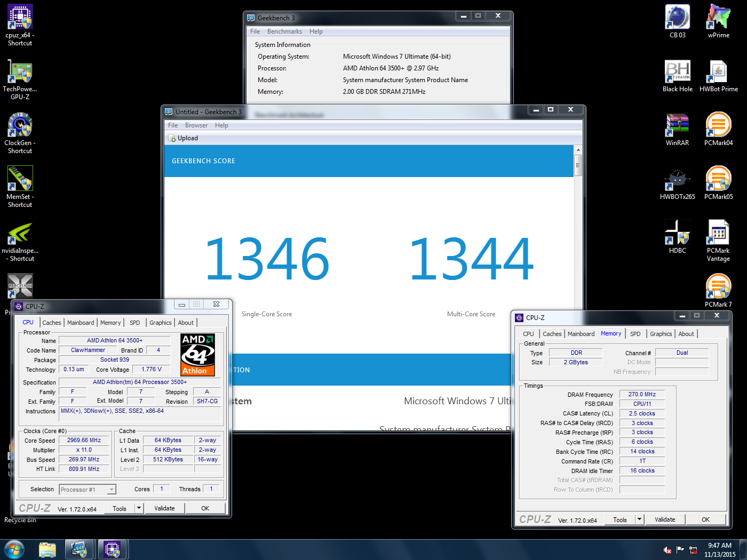
Task: Open Help menu in Geekbench 3 window
Action: [316, 31]
